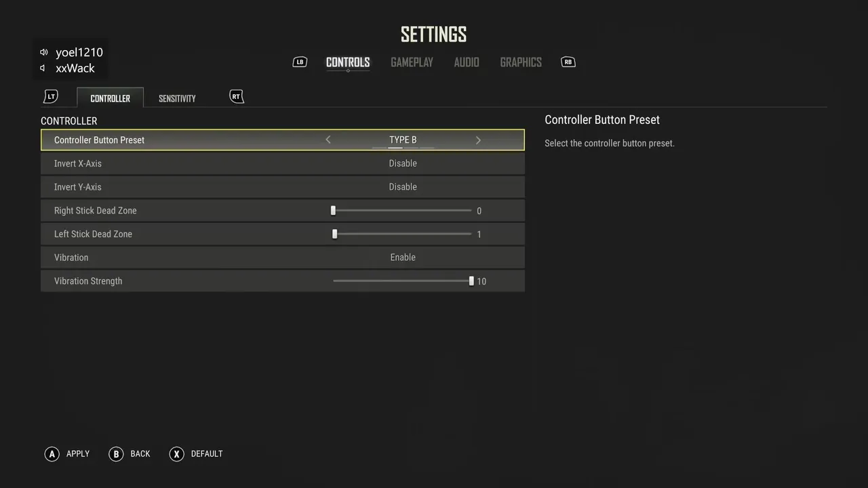The height and width of the screenshot is (488, 868).
Task: Select previous Controller Button Preset with left arrow
Action: 328,140
